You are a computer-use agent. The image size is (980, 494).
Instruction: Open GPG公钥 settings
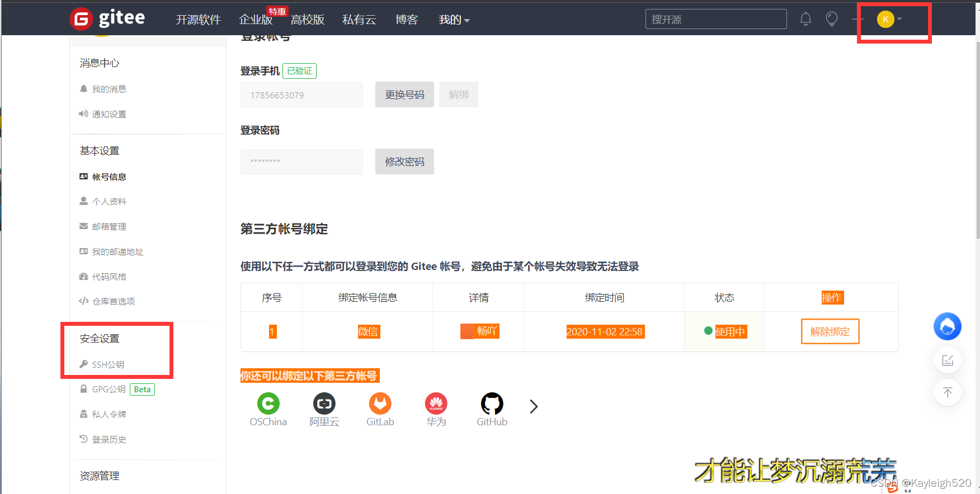[109, 389]
